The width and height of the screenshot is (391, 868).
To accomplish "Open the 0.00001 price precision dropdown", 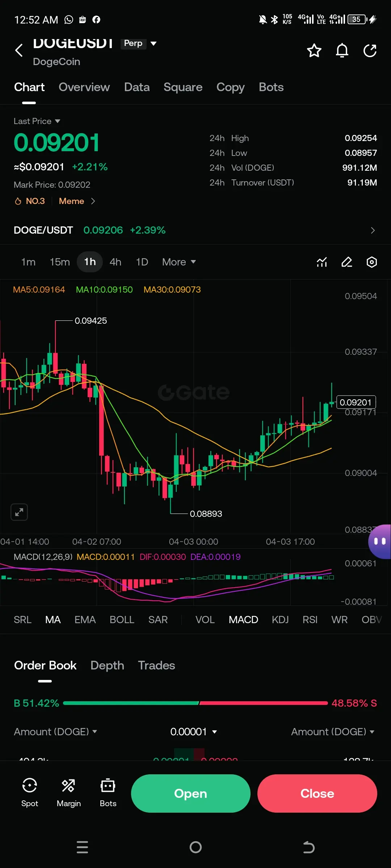I will point(194,732).
